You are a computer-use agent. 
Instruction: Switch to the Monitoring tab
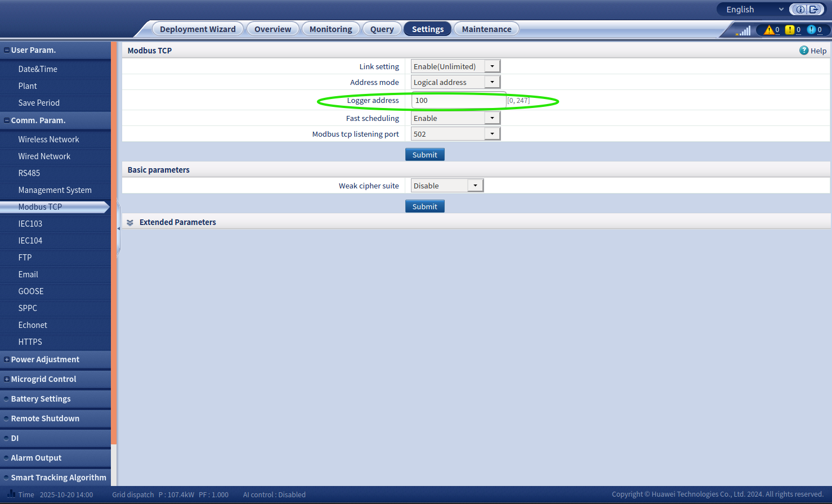point(330,29)
